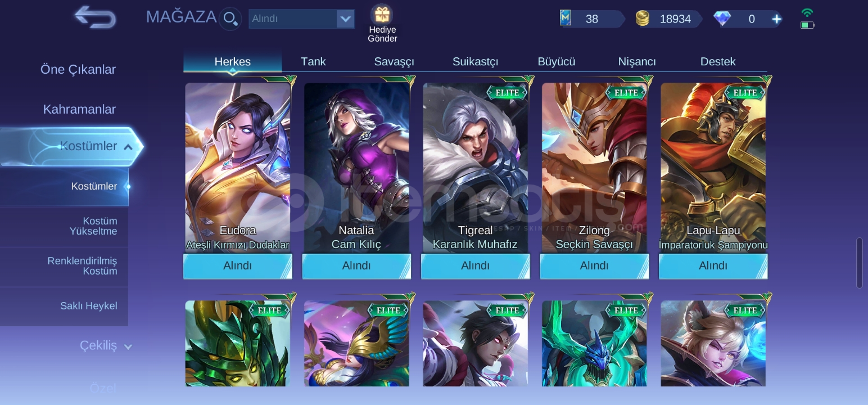Viewport: 868px width, 405px height.
Task: Open the shop search magnifier icon
Action: pyautogui.click(x=230, y=19)
